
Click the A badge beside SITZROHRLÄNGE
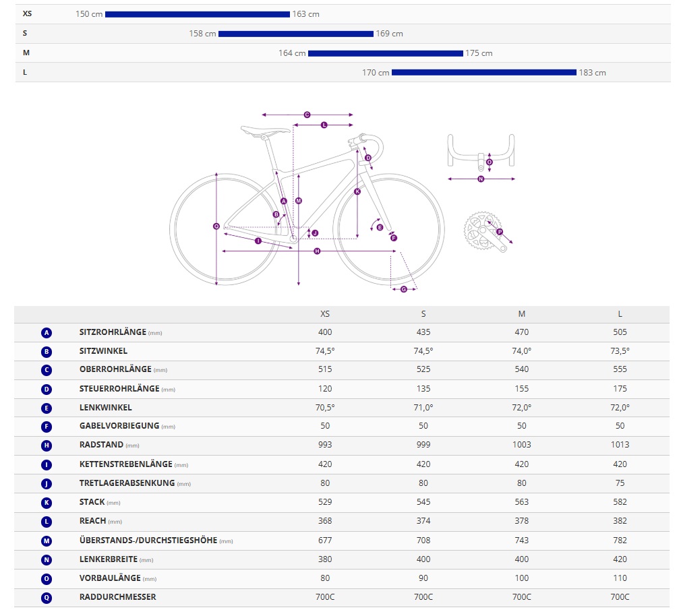tap(47, 332)
